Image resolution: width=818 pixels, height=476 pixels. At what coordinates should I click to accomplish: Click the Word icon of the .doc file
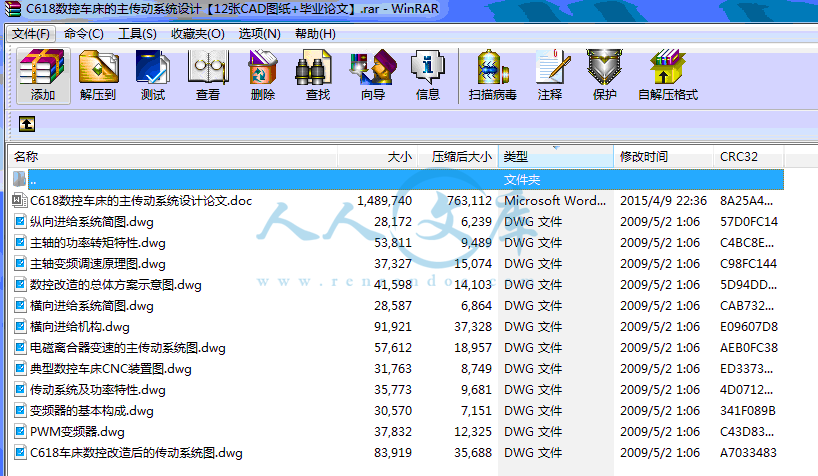coord(19,200)
